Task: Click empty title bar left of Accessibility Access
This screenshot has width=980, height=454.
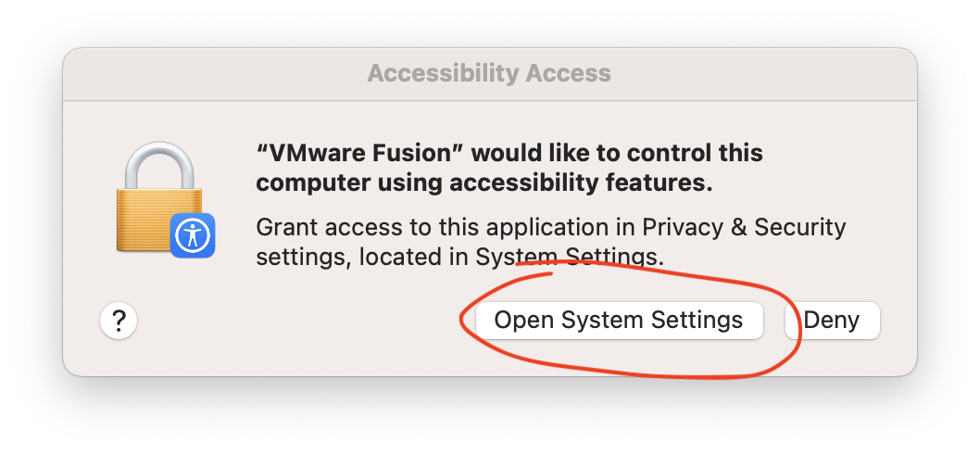Action: [x=213, y=73]
